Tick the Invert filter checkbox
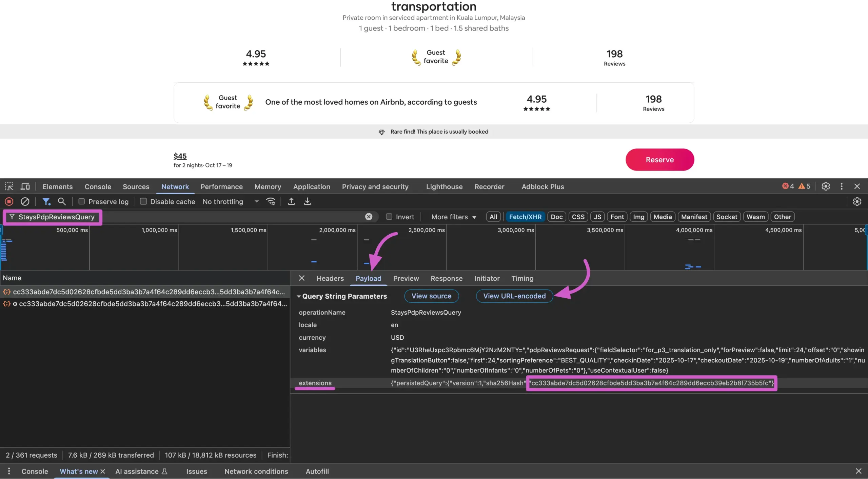This screenshot has width=868, height=479. point(389,217)
